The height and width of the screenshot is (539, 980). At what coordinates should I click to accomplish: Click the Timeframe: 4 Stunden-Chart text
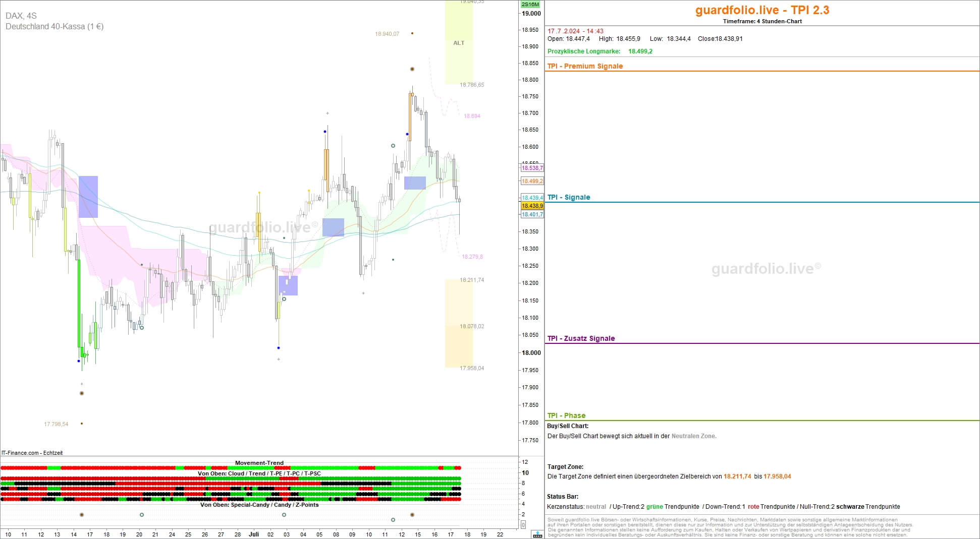(762, 21)
